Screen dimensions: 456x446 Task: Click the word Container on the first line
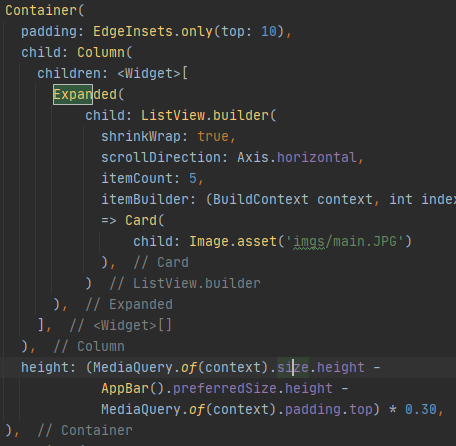(41, 10)
